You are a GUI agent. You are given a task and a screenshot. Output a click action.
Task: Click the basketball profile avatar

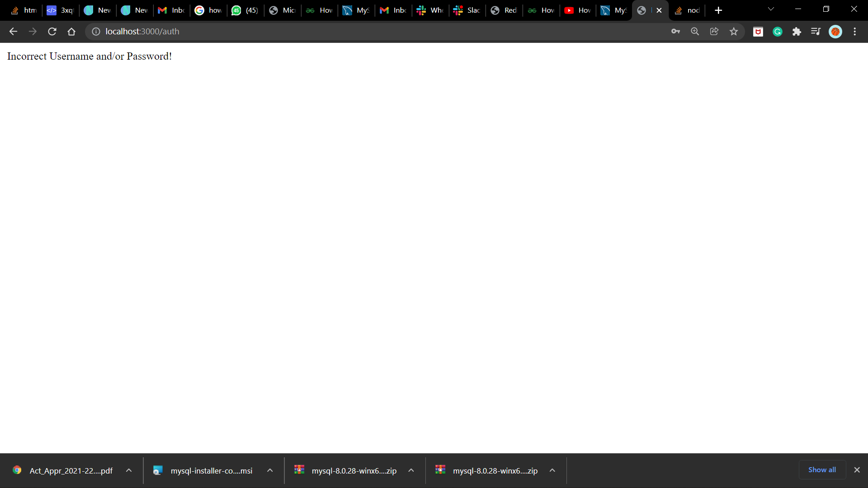[835, 32]
